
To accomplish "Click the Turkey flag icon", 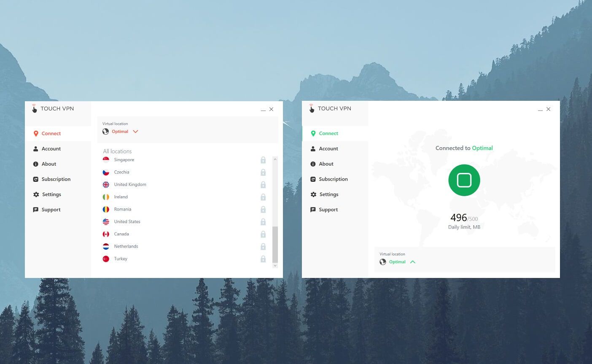I will click(x=106, y=259).
